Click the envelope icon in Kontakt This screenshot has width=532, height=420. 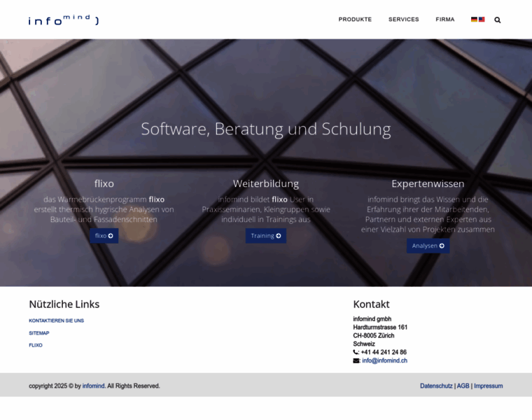(x=356, y=360)
